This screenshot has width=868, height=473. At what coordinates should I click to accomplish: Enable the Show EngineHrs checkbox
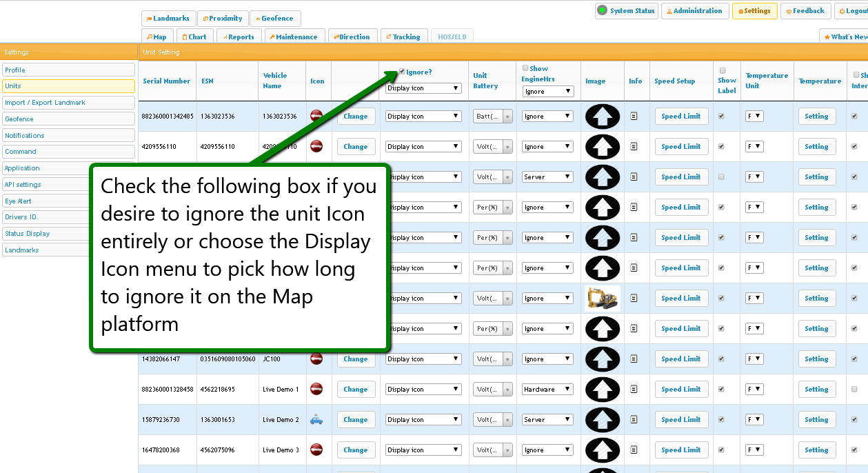pos(525,68)
